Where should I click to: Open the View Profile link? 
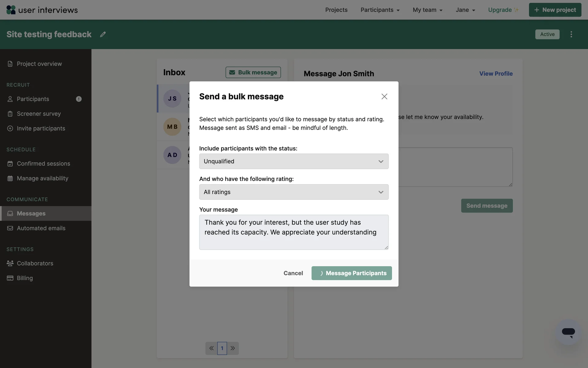coord(496,74)
